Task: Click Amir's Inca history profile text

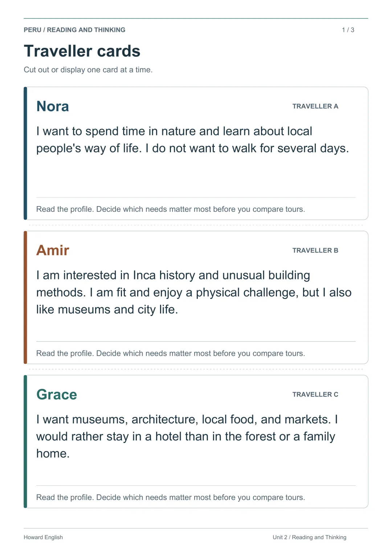Action: point(194,292)
